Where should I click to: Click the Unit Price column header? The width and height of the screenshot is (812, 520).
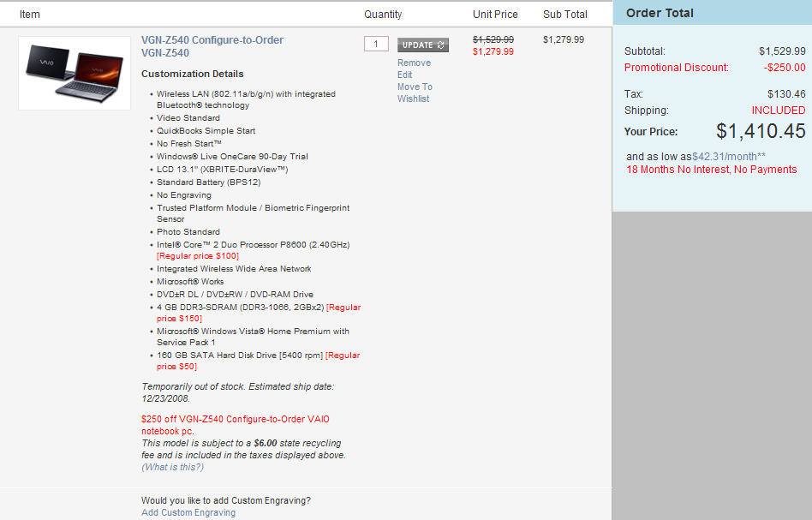495,15
